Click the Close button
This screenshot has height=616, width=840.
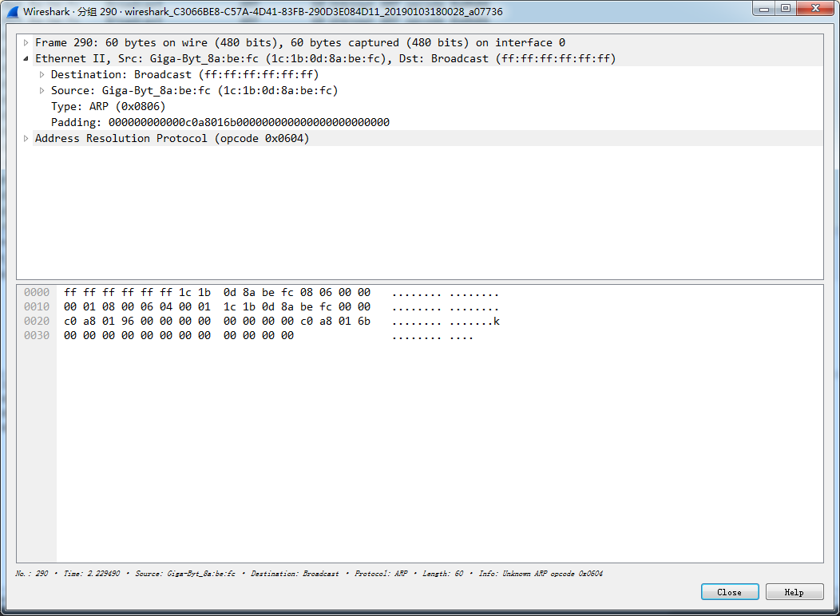point(730,592)
